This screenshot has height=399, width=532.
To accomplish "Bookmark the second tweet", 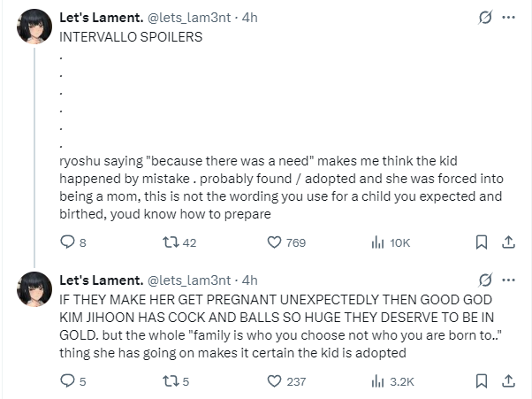I will 482,381.
